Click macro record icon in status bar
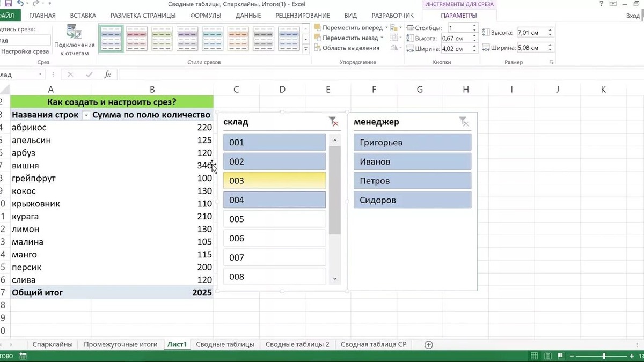 tap(23, 356)
